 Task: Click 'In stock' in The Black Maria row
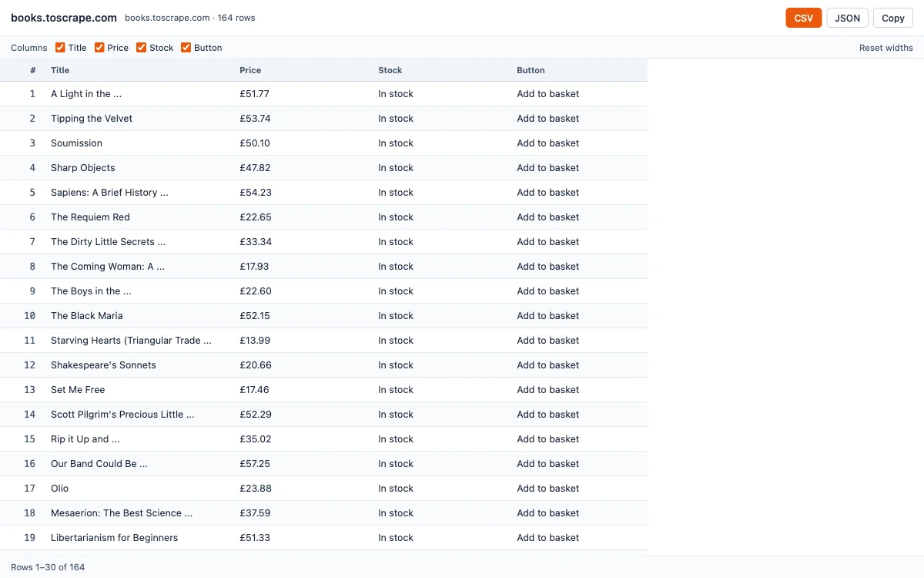(x=396, y=316)
